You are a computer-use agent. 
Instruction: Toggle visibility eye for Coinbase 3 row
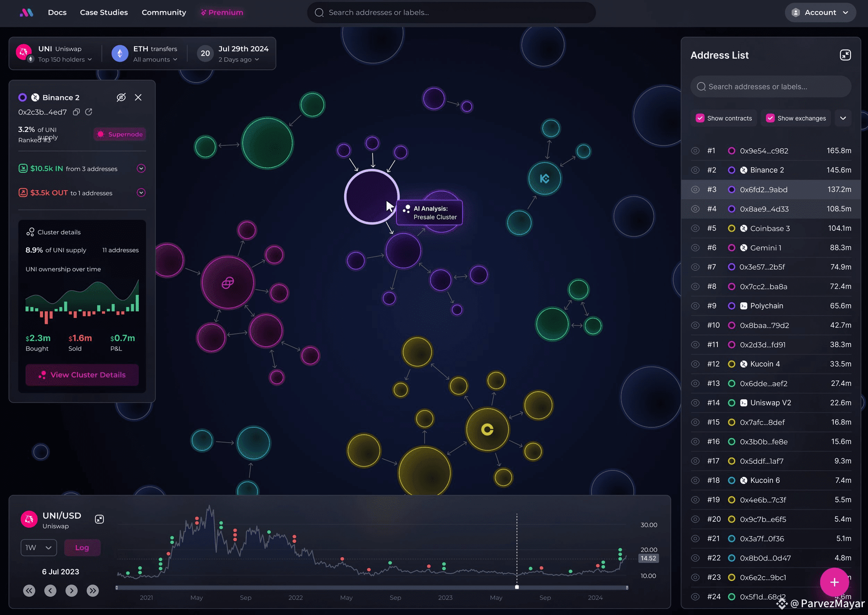[x=695, y=228]
